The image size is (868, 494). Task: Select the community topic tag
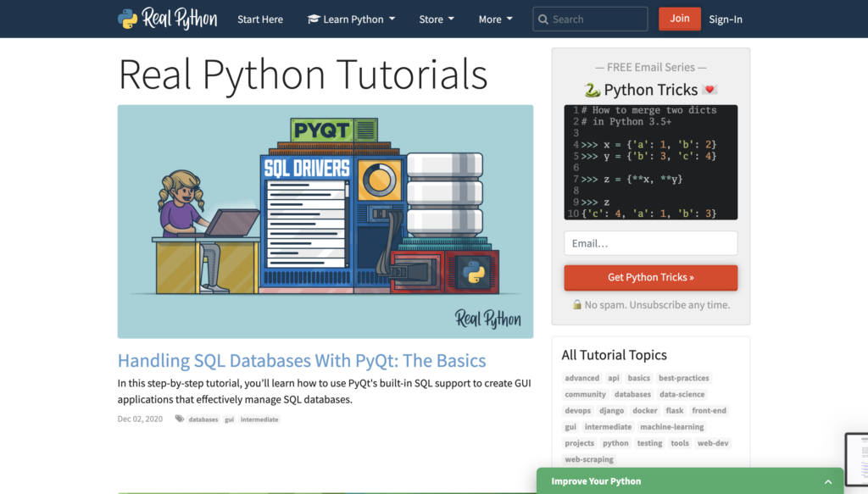pos(585,394)
